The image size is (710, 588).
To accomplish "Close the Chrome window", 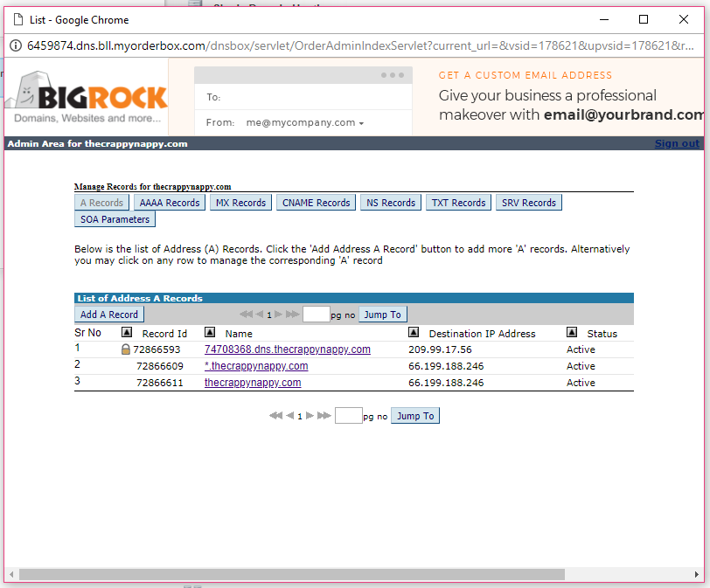I will [684, 19].
